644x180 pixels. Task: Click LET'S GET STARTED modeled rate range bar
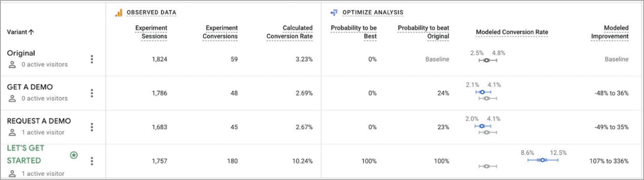point(543,160)
